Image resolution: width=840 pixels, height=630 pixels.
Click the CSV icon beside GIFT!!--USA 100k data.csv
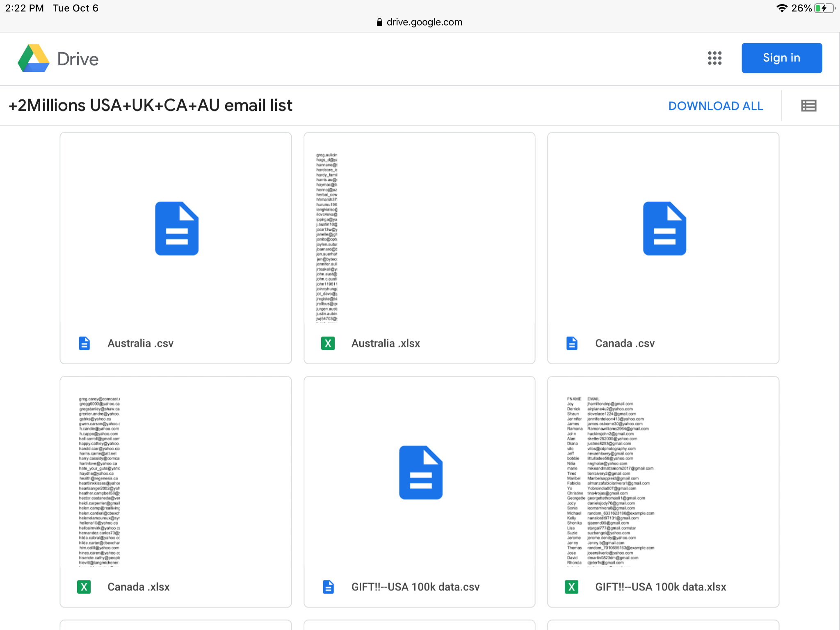click(x=328, y=587)
